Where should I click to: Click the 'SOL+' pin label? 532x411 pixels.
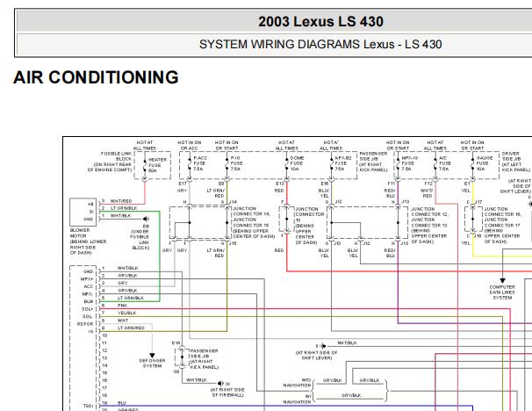click(x=87, y=309)
